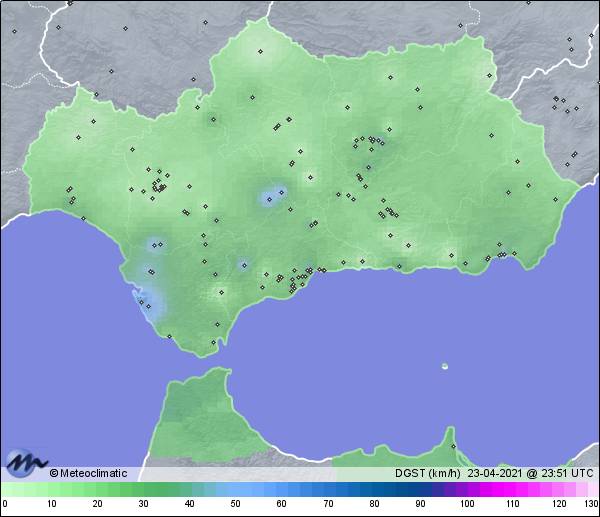This screenshot has height=517, width=600.
Task: Click the dark blue 80 km/h scale swatch
Action: 373,490
